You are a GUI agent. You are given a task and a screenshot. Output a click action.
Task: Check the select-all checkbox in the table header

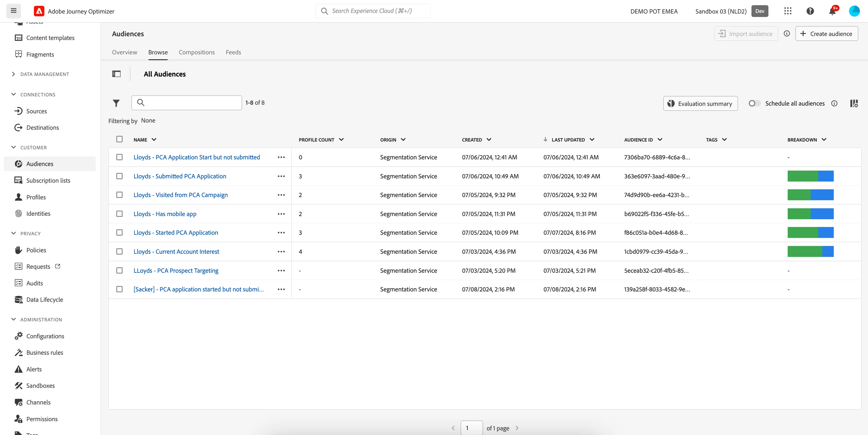coord(119,139)
